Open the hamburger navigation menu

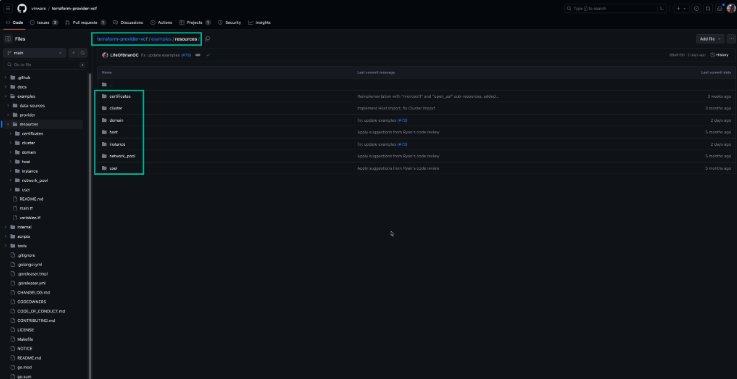point(8,8)
